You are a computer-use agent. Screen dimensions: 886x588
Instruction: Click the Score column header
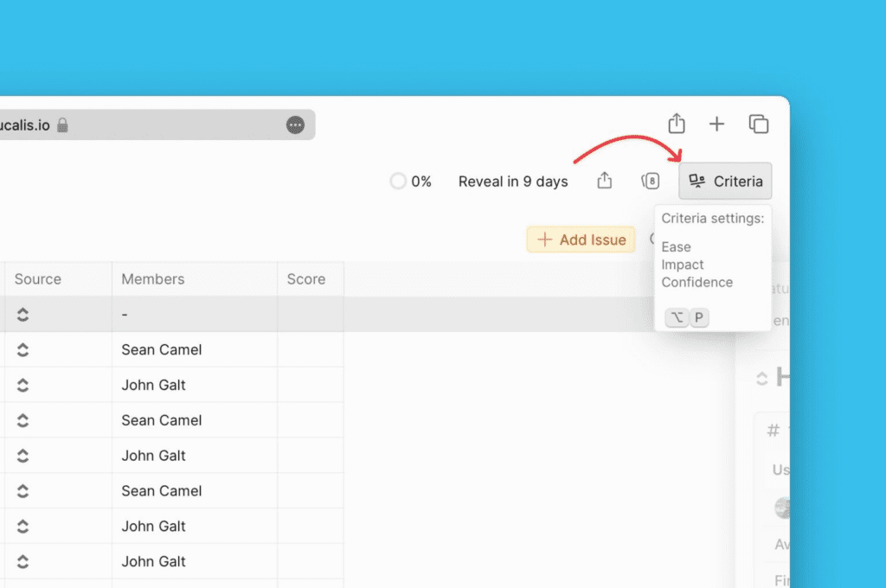click(x=306, y=279)
